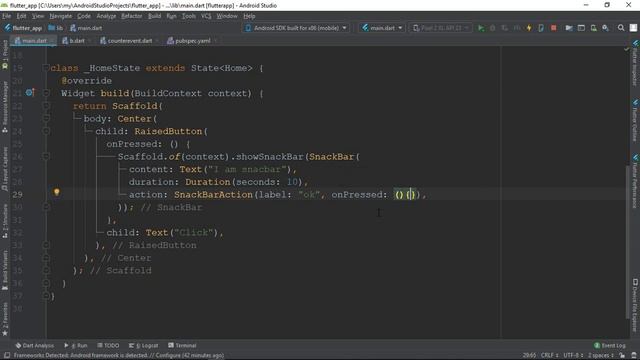Viewport: 640px width, 360px height.
Task: Toggle tool window bars icon bottom-left corner
Action: tap(7, 355)
